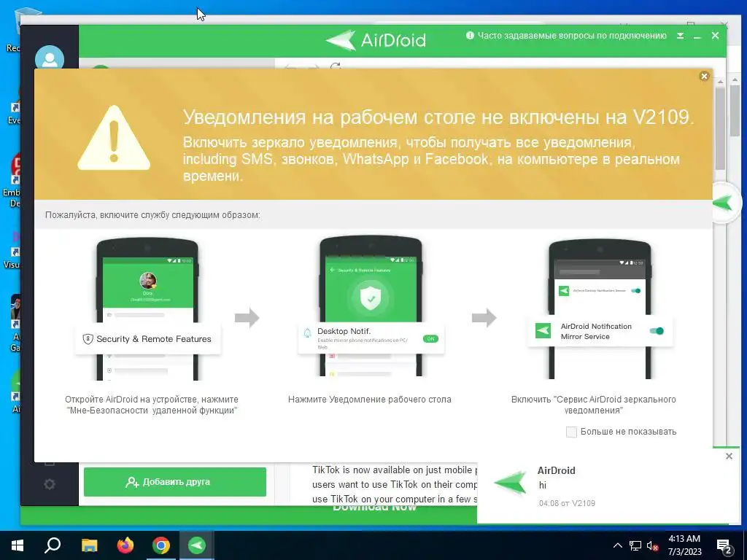
Task: Click the 'Download Now' button behind the dialog
Action: [374, 507]
